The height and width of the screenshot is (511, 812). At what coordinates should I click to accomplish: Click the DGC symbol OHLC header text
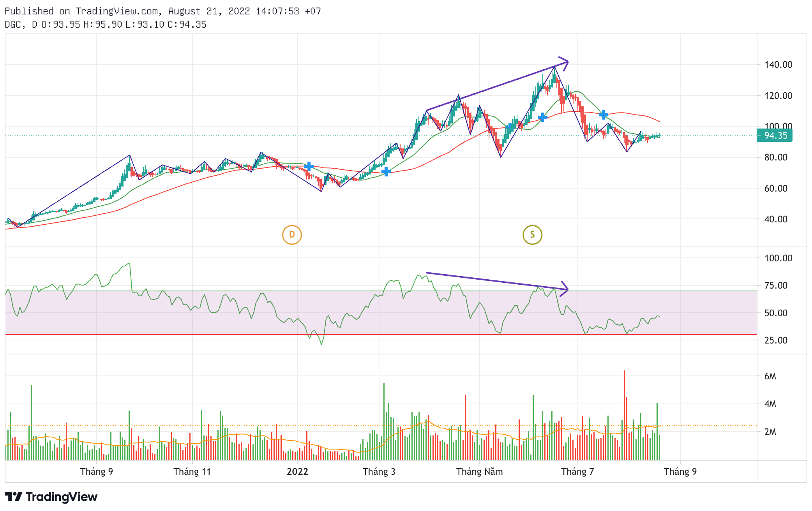(x=106, y=25)
